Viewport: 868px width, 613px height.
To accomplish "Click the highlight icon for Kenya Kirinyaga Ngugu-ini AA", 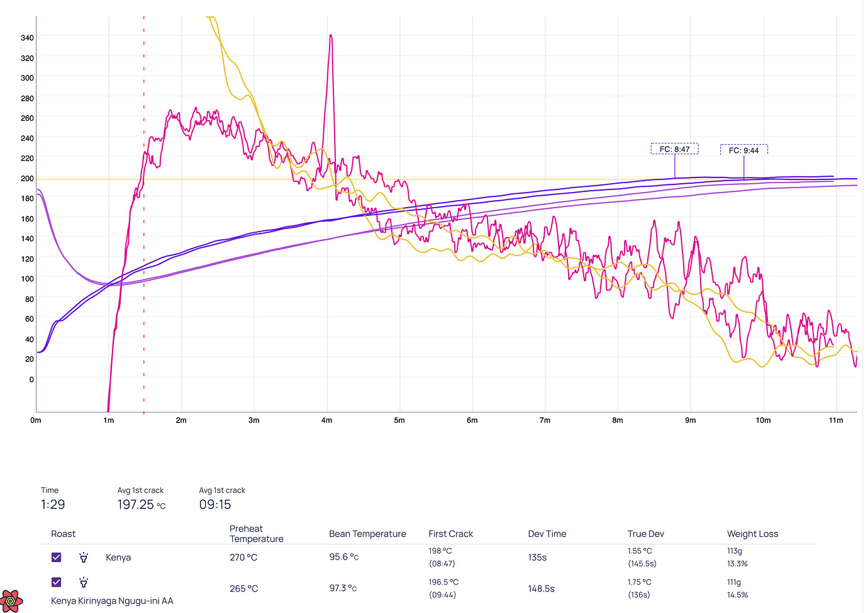I will coord(83,583).
